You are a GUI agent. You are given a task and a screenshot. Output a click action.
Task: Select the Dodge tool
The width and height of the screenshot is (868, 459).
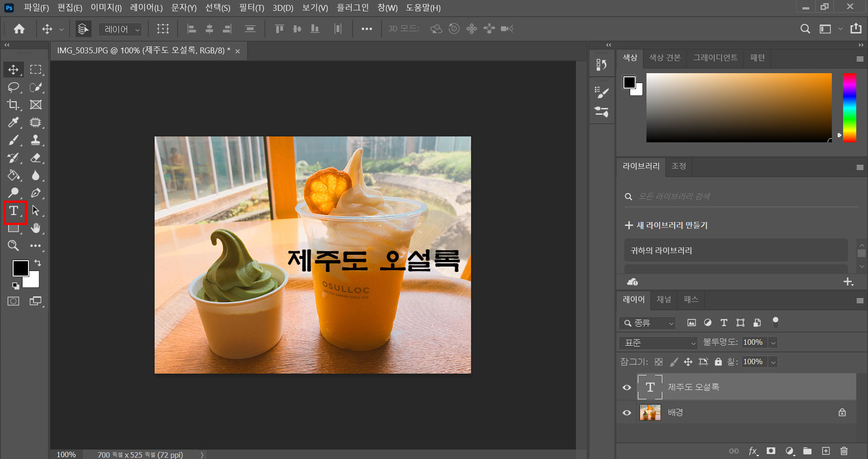click(x=14, y=193)
